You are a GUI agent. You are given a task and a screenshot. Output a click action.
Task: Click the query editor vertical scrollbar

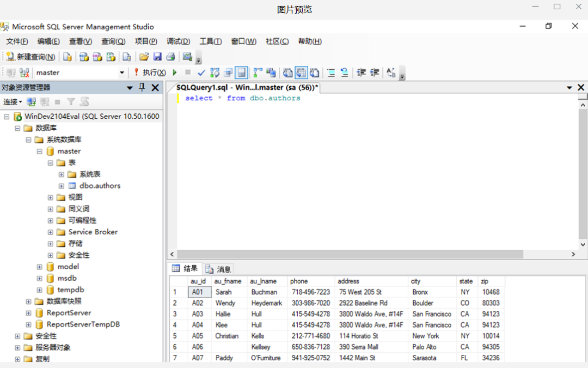583,174
